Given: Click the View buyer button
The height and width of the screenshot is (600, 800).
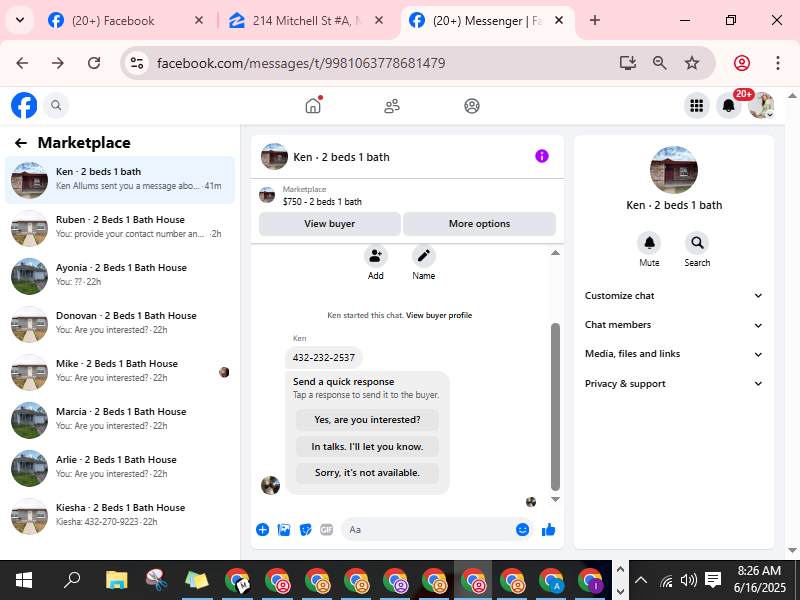Looking at the screenshot, I should point(330,223).
